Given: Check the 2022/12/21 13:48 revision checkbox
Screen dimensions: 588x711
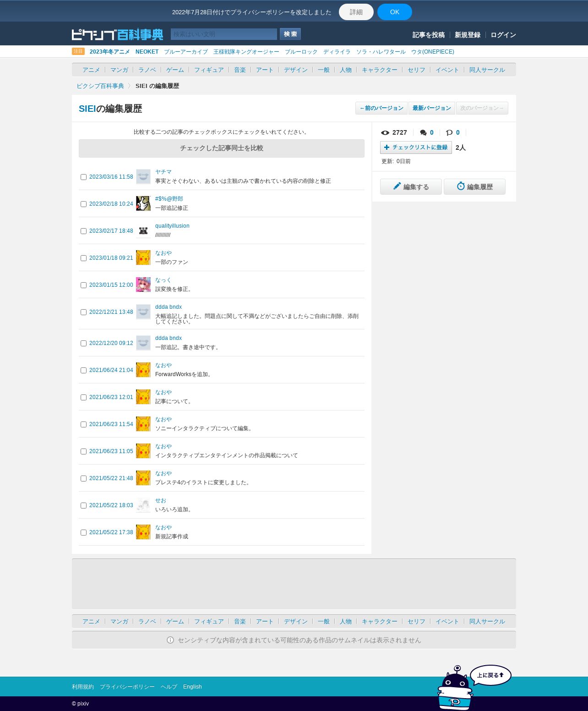Looking at the screenshot, I should (83, 312).
